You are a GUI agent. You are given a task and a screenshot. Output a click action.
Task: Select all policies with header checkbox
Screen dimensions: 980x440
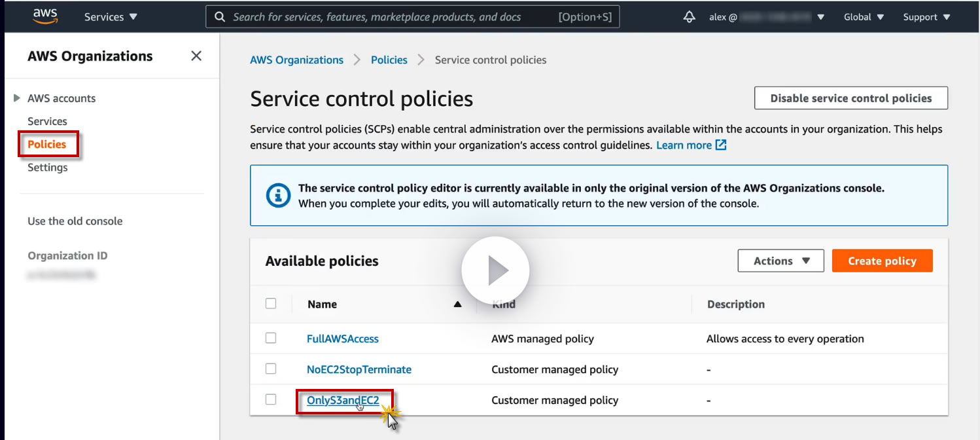271,304
